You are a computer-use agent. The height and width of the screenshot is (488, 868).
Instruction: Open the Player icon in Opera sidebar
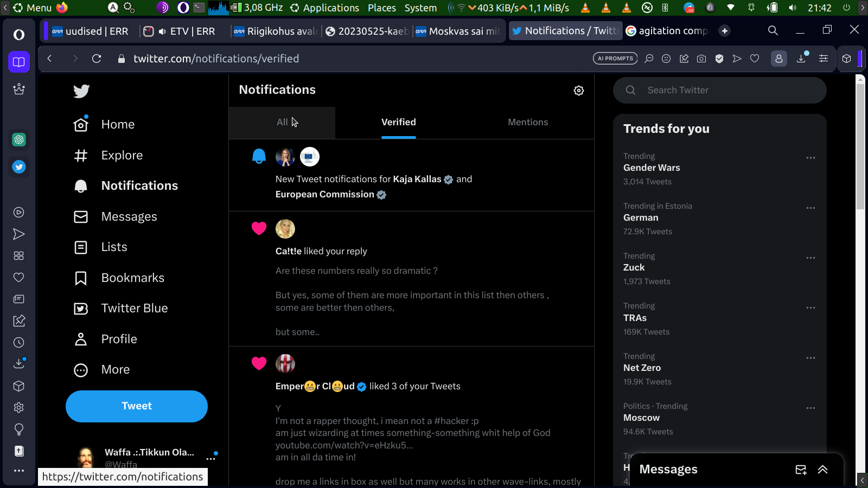(19, 213)
